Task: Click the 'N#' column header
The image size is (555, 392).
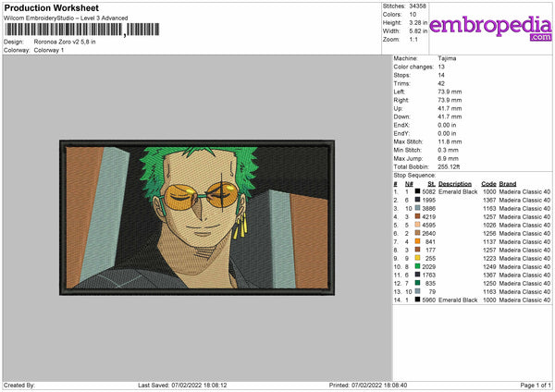Action: tap(409, 184)
